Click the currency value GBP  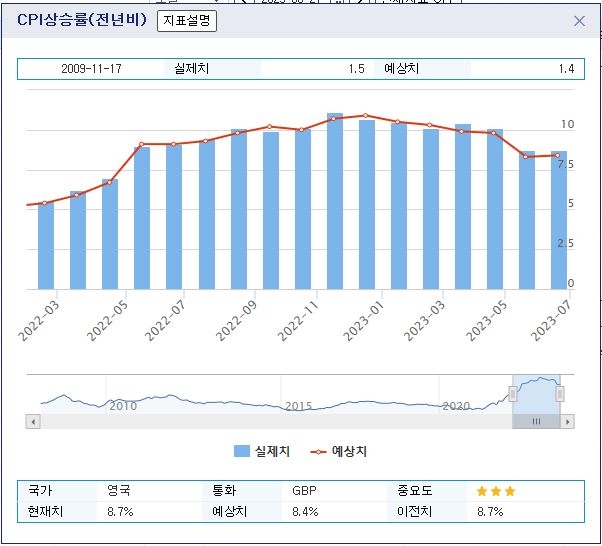304,491
